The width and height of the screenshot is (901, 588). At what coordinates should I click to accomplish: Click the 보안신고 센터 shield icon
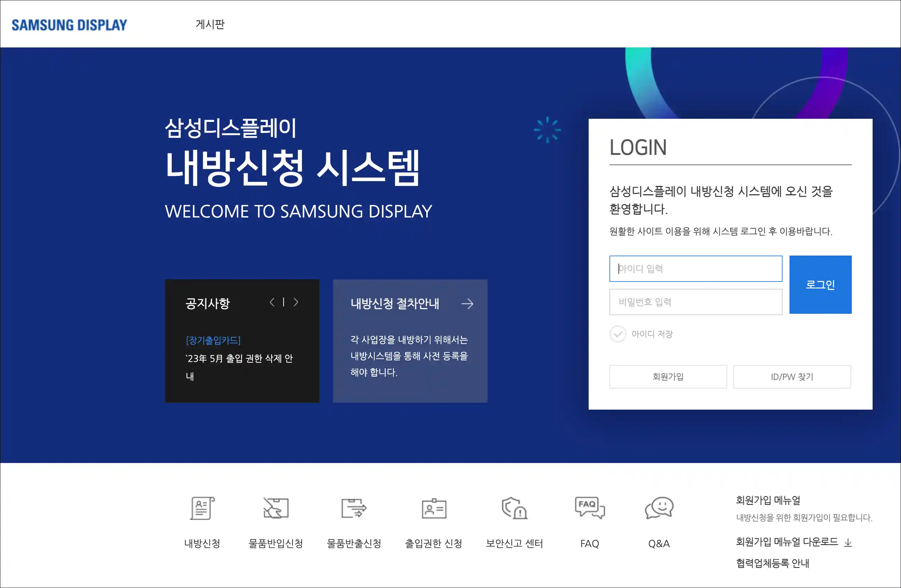click(x=514, y=508)
